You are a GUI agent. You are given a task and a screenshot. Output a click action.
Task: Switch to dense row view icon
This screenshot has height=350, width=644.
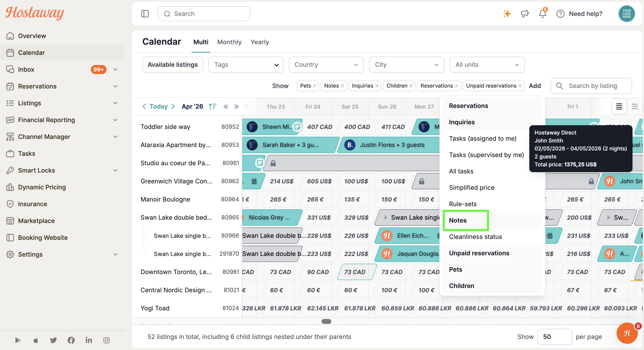click(619, 107)
